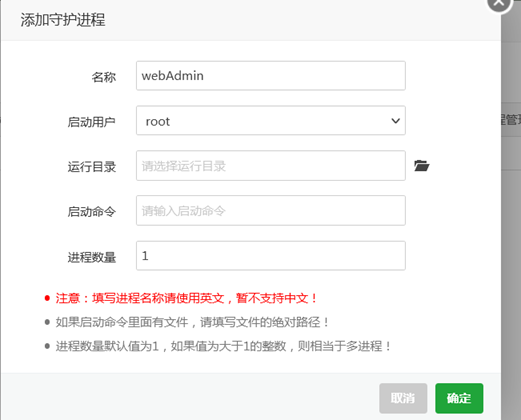Expand the 启动用户 dropdown chevron arrow
Screen dimensions: 521x420
click(395, 121)
